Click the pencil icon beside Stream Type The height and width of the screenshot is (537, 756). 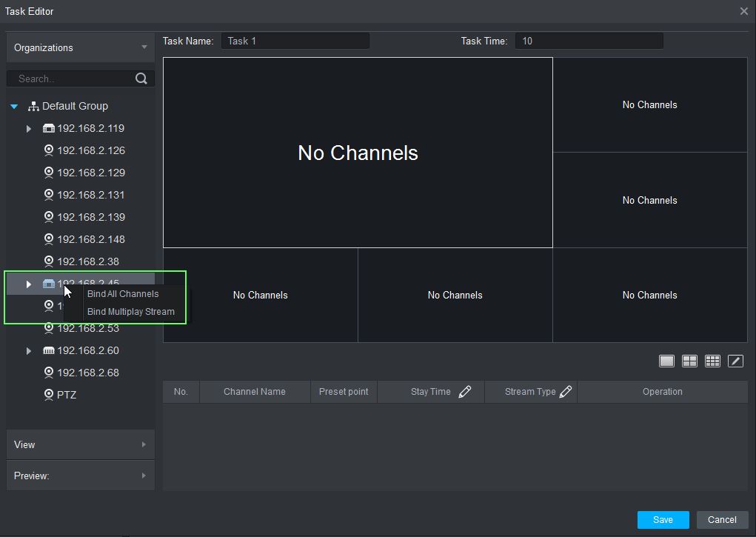pos(566,392)
